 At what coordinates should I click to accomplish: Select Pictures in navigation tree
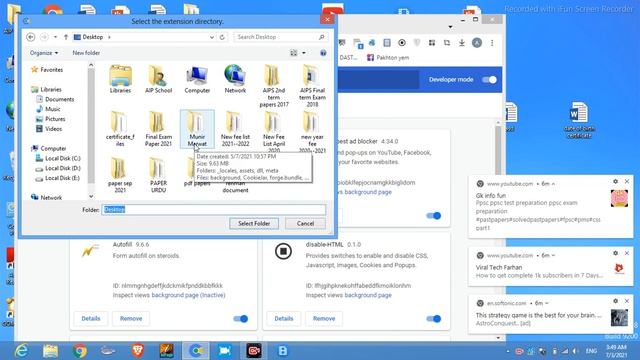click(x=51, y=119)
